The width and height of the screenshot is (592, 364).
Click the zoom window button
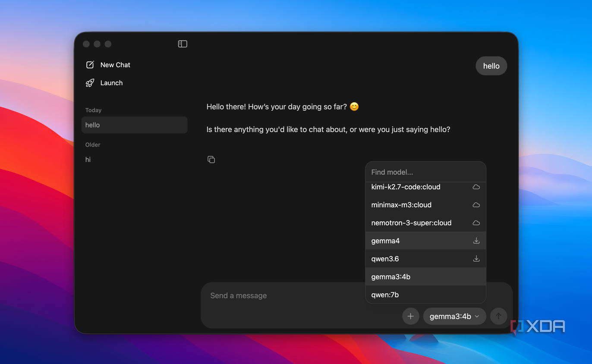click(108, 44)
